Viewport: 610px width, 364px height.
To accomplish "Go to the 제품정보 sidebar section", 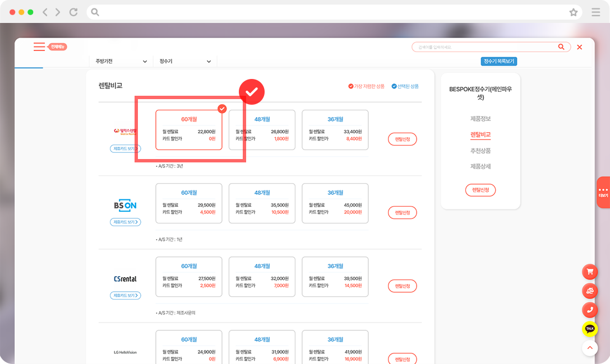I will [x=480, y=119].
